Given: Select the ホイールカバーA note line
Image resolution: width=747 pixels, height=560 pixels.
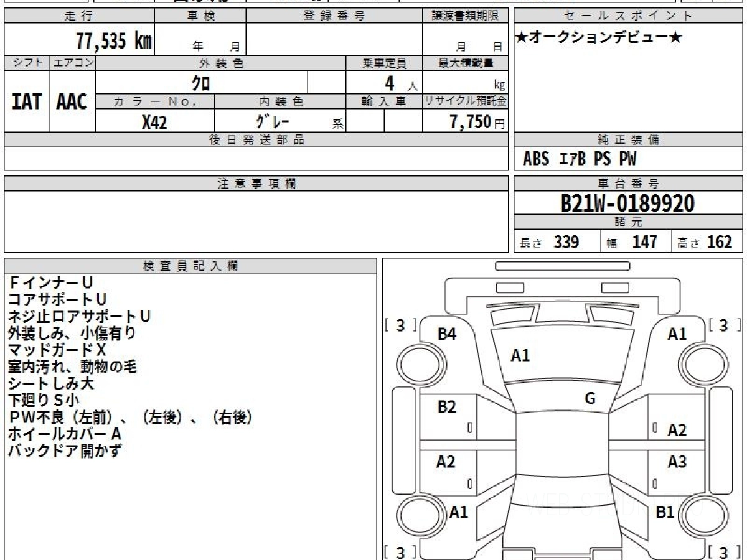Looking at the screenshot, I should [64, 434].
